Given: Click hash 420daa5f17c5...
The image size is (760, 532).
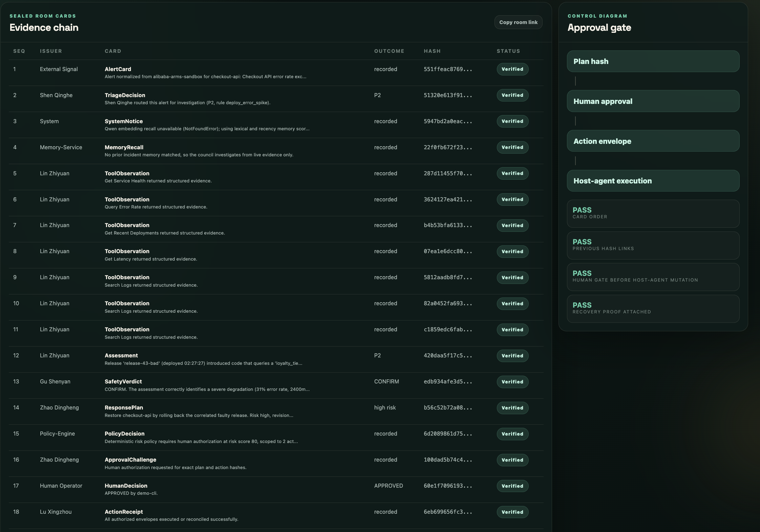Looking at the screenshot, I should click(448, 355).
